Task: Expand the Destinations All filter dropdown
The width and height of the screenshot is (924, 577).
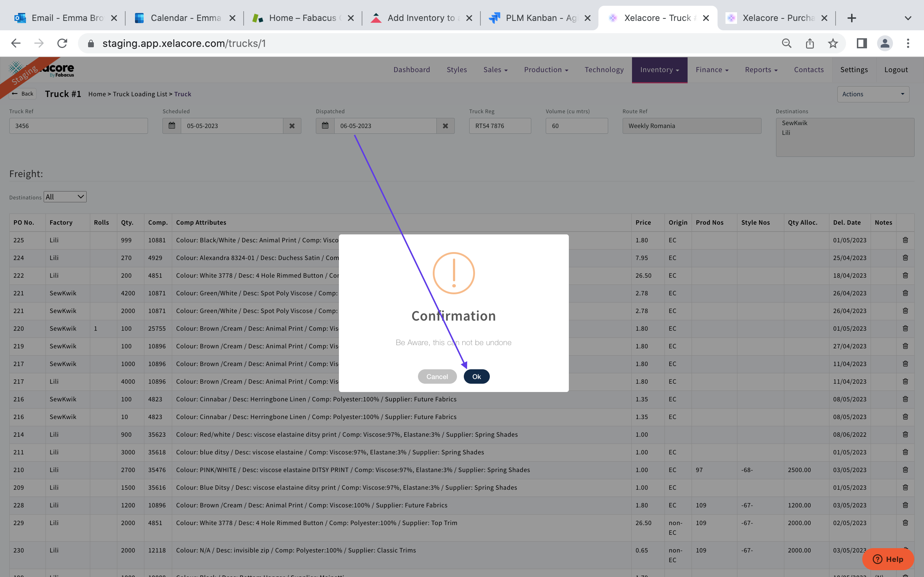Action: 65,197
